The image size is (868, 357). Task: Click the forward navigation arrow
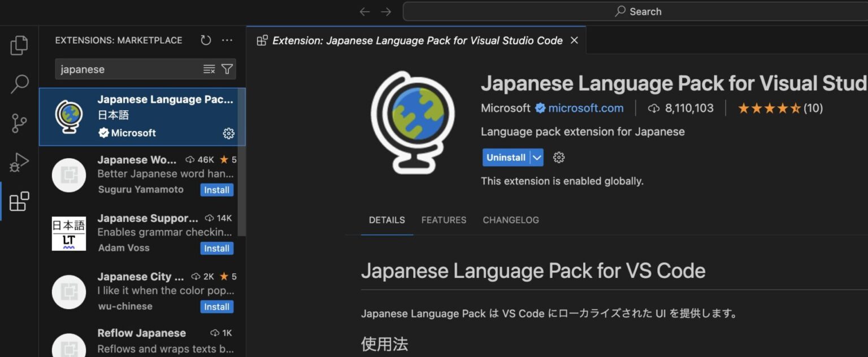(x=386, y=11)
